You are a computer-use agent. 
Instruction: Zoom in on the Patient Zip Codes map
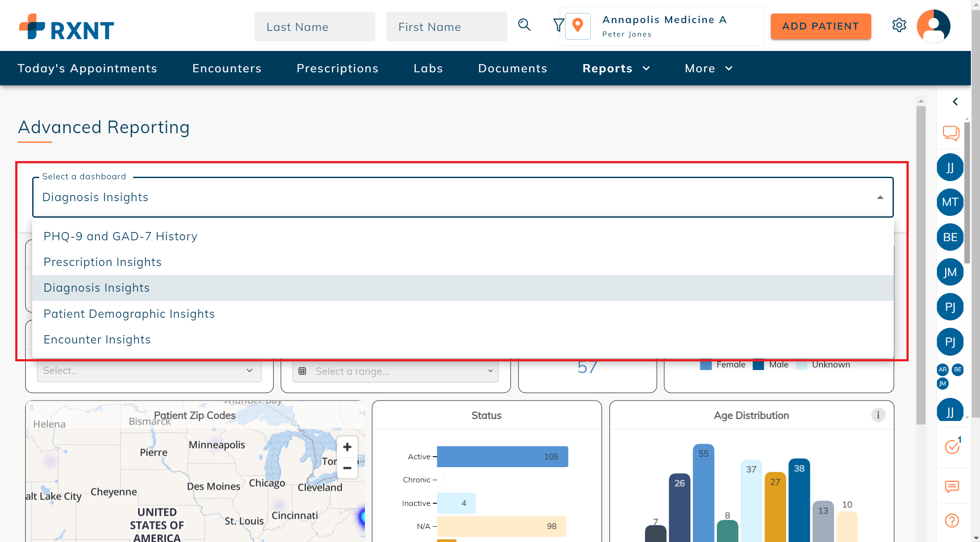347,447
